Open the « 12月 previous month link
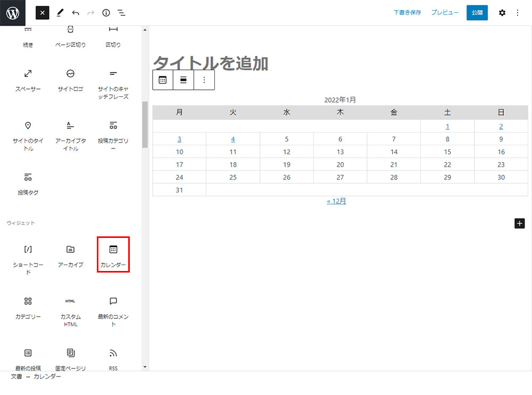Viewport: 532px width, 395px height. pos(336,201)
